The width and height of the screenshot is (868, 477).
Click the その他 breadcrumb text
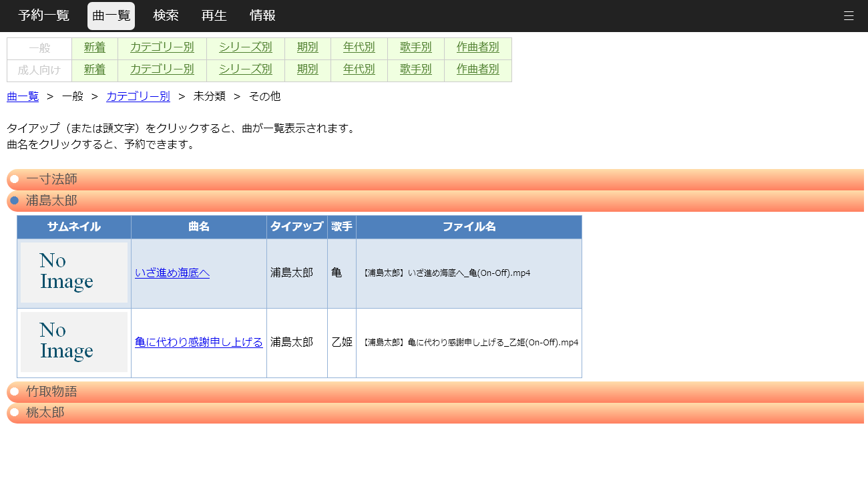(265, 96)
